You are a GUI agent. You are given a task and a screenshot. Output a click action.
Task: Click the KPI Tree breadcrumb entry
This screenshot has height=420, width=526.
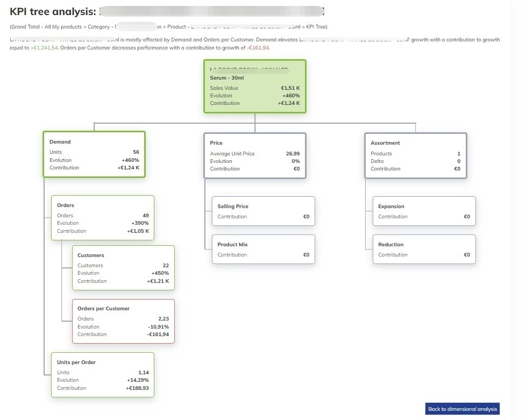click(316, 27)
